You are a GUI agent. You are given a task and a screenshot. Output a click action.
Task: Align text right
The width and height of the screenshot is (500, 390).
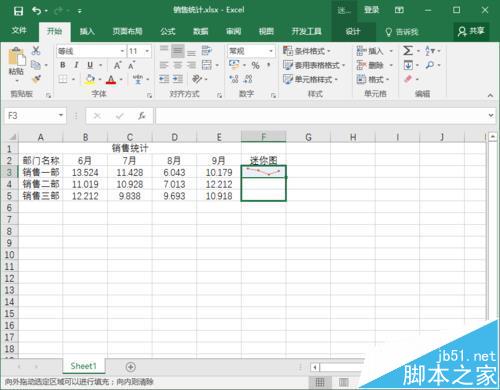191,65
